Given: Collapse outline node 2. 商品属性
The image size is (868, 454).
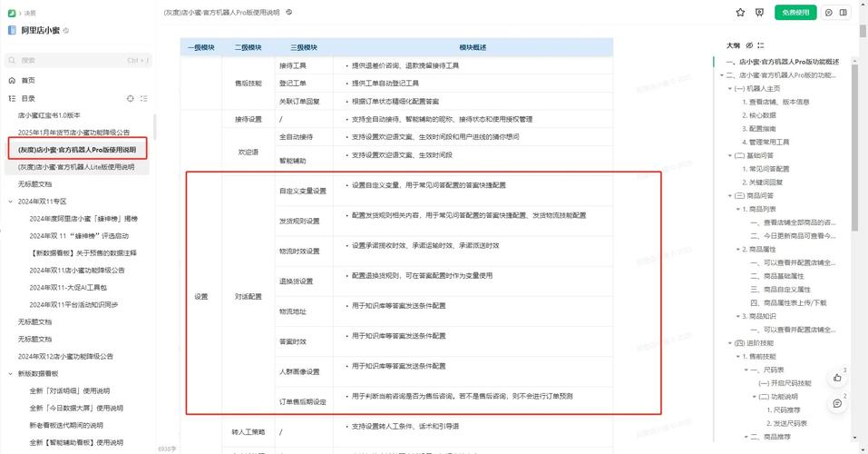Looking at the screenshot, I should pyautogui.click(x=738, y=250).
